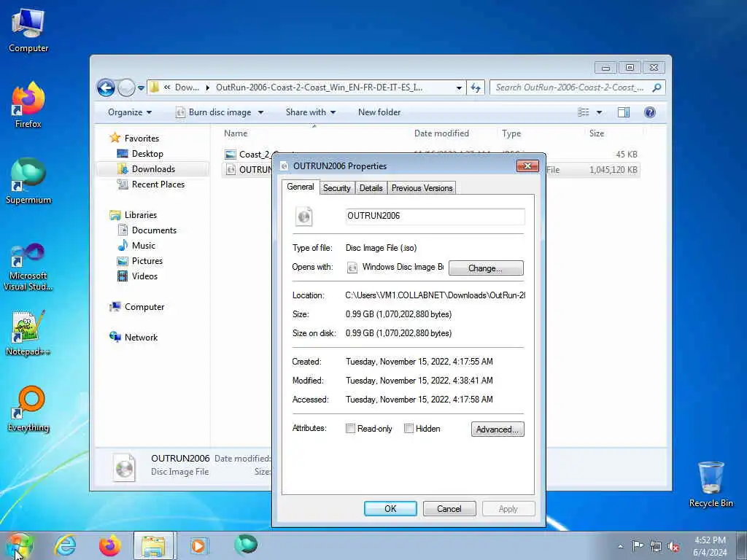This screenshot has height=560, width=747.
Task: Click the Action Center flag icon
Action: click(x=638, y=546)
